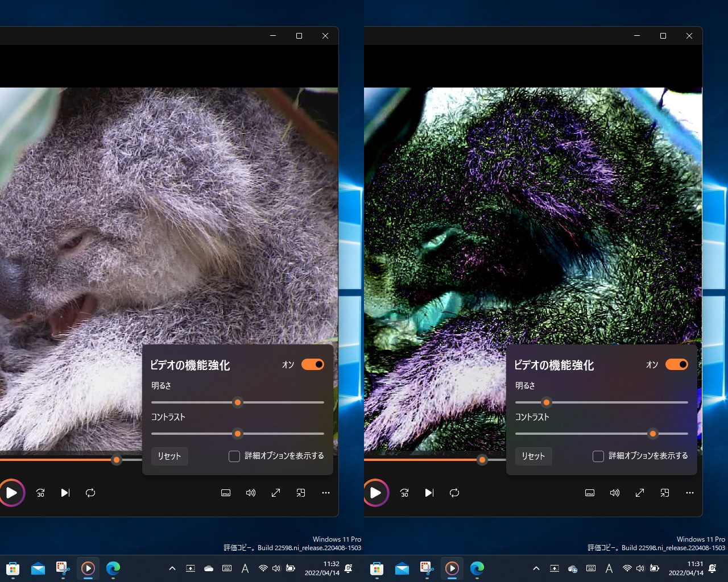Open the Media Player from the taskbar
728x582 pixels.
pos(88,568)
